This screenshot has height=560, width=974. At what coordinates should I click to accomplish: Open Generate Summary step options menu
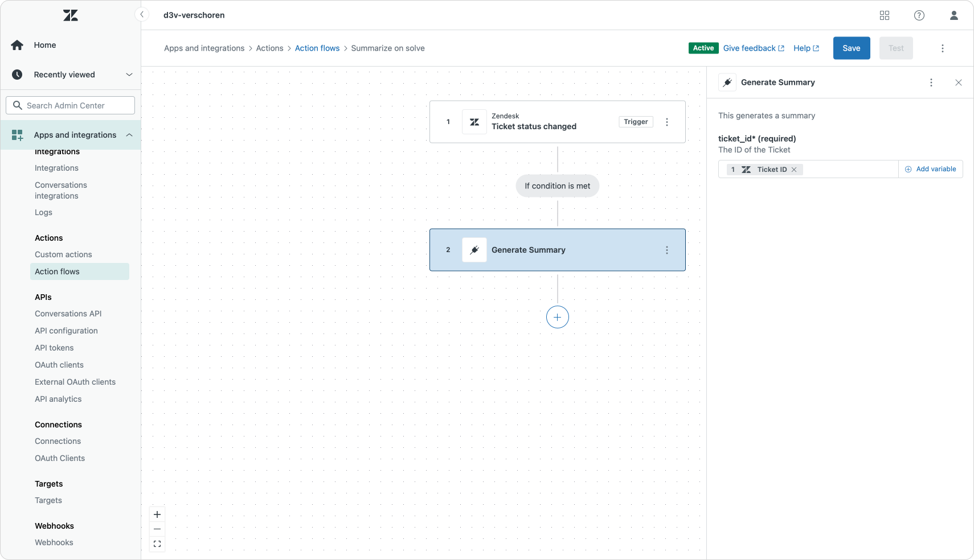click(x=667, y=250)
